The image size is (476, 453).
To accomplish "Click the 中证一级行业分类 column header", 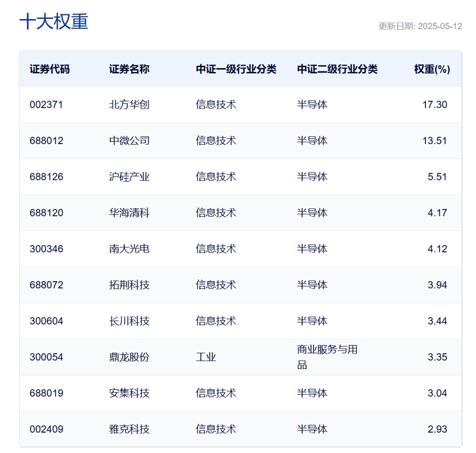I will [x=236, y=69].
